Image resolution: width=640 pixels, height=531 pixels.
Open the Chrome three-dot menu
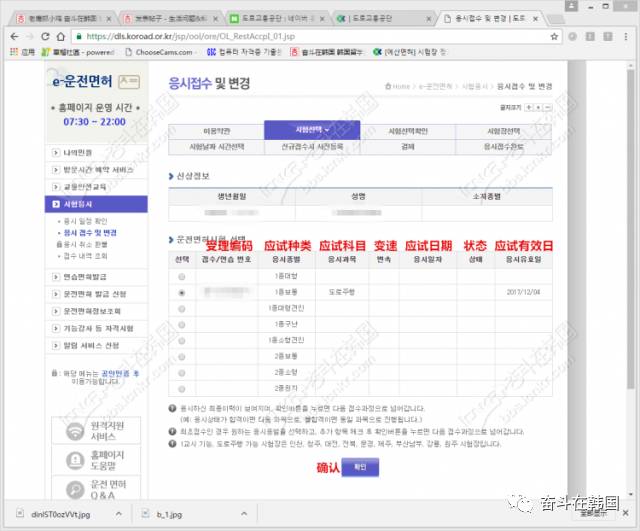(626, 37)
